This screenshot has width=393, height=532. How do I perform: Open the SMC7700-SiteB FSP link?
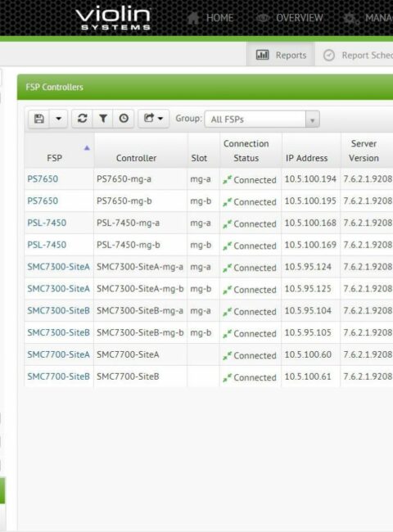[58, 376]
